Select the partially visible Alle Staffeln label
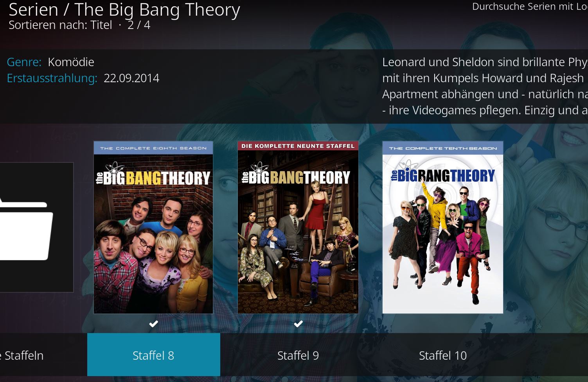The image size is (588, 382). (22, 355)
